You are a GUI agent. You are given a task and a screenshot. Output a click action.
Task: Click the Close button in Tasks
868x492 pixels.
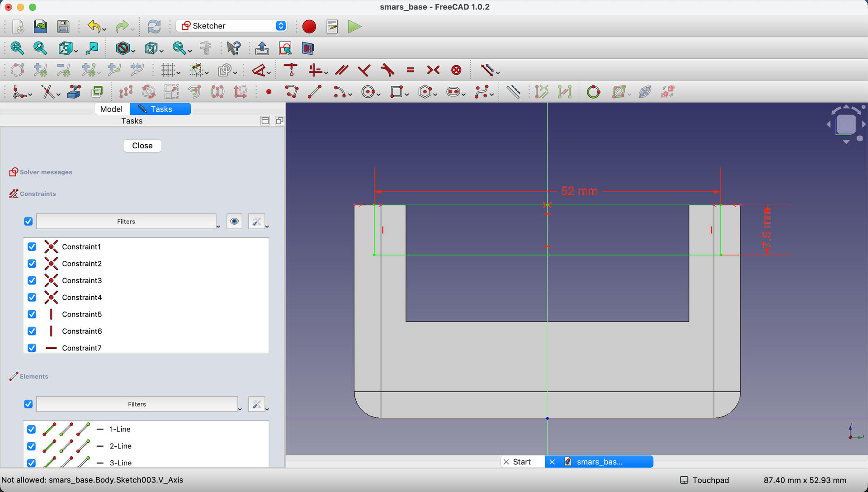pos(142,146)
